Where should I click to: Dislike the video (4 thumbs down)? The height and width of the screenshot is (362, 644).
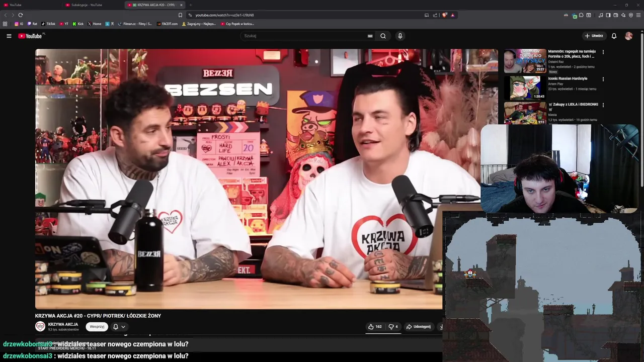coord(393,326)
